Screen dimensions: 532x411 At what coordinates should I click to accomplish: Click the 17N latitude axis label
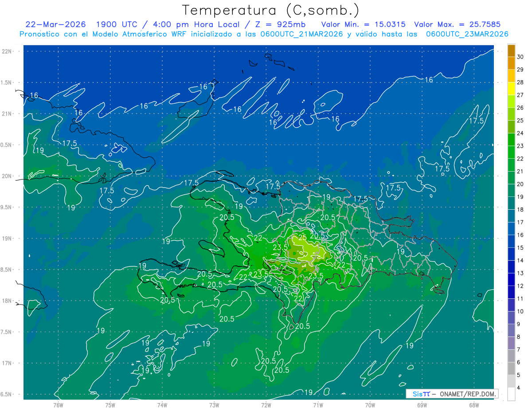[8, 363]
